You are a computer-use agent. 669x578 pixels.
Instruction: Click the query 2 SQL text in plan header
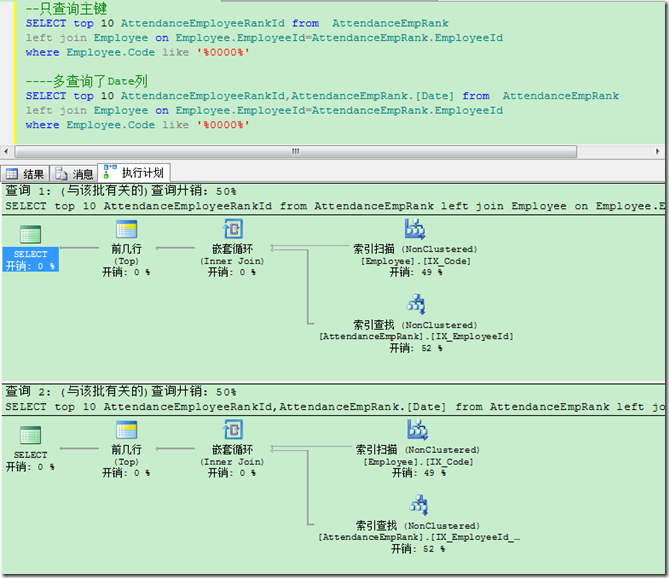pos(334,407)
